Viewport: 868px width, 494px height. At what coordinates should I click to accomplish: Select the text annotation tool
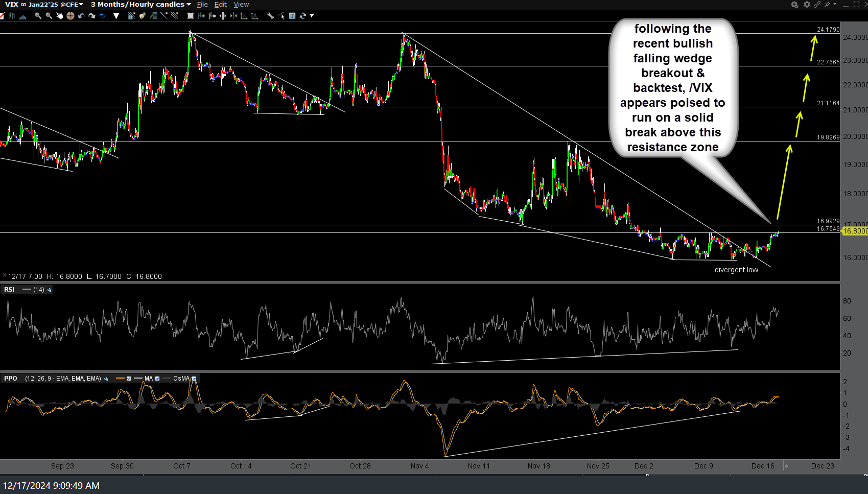(292, 16)
